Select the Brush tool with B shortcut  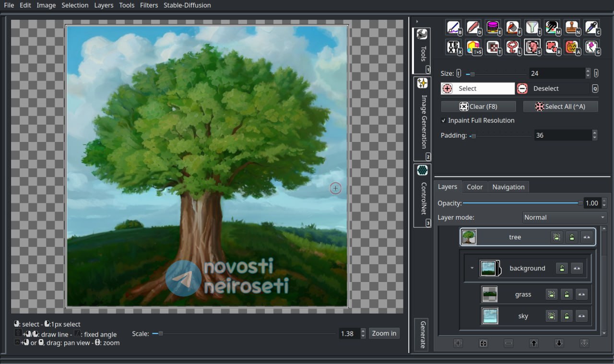click(453, 27)
